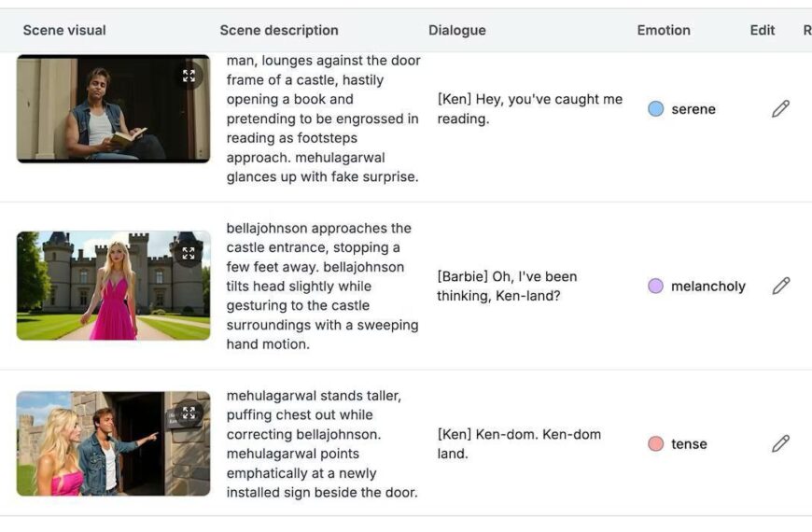Click the melancholy emotion label

tap(707, 287)
